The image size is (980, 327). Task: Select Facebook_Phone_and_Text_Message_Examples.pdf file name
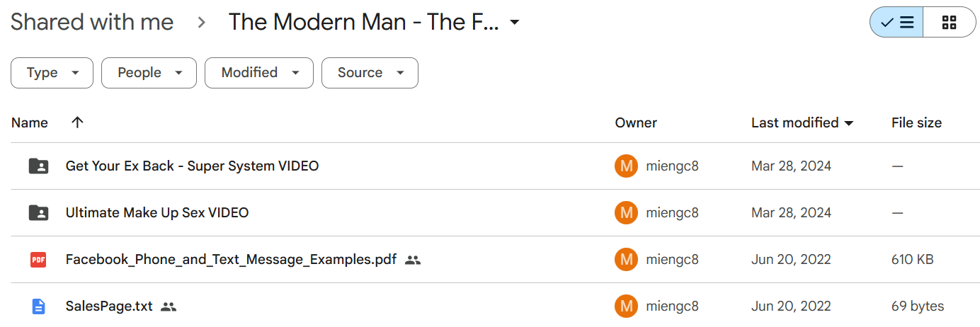(231, 260)
